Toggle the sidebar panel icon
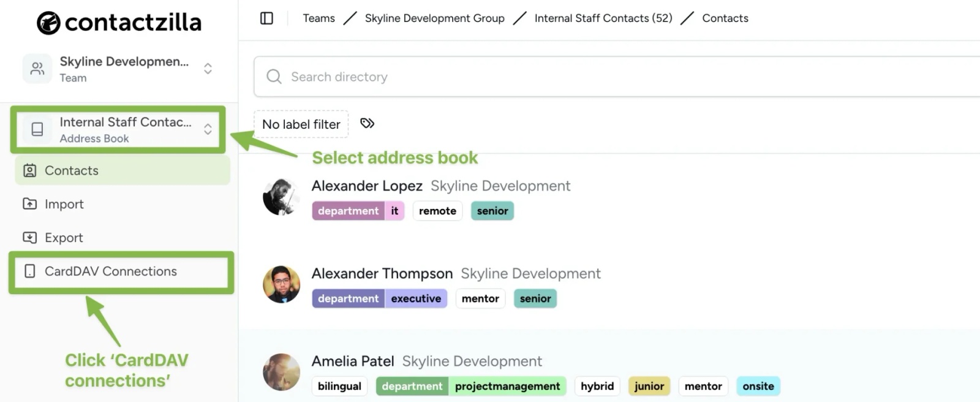The width and height of the screenshot is (980, 402). (266, 18)
